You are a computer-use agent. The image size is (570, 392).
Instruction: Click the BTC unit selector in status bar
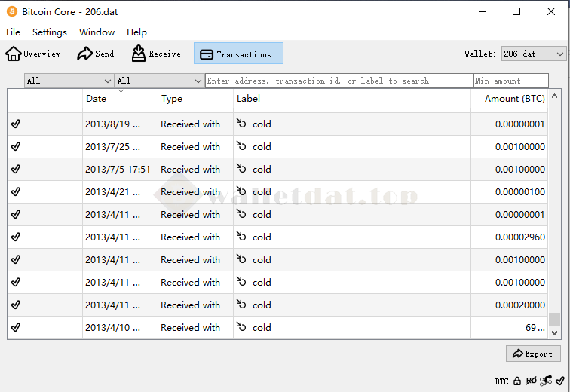501,381
